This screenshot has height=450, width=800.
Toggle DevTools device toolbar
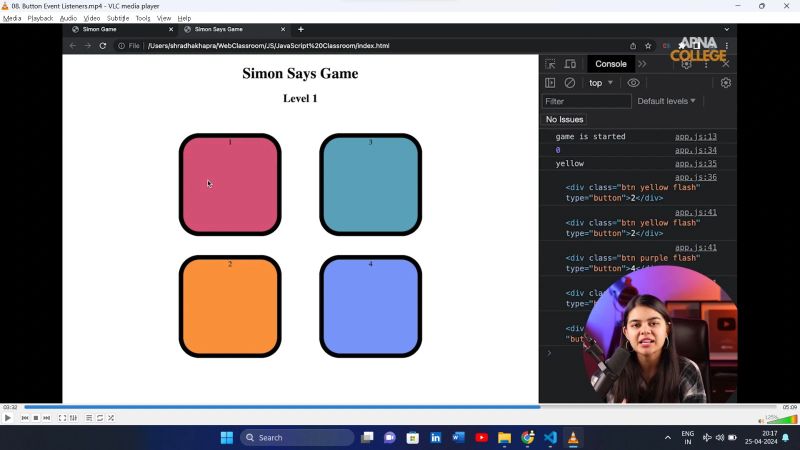click(570, 64)
